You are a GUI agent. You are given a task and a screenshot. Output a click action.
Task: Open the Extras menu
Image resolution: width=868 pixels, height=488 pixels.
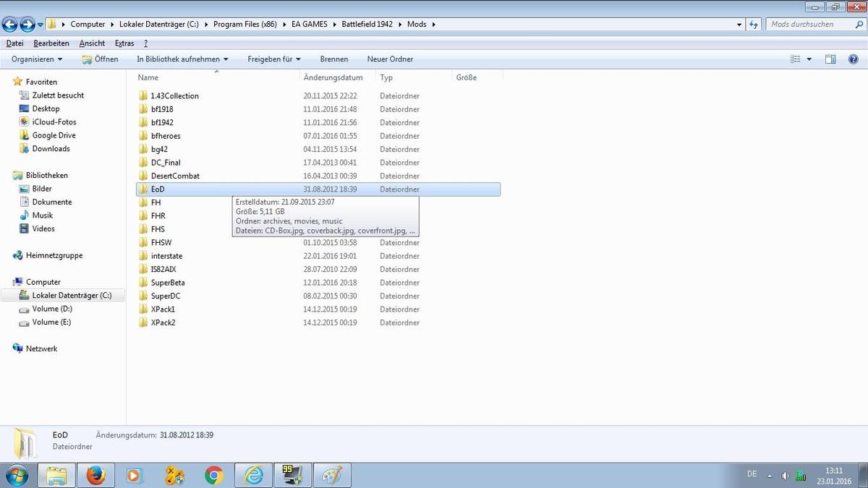[x=124, y=43]
